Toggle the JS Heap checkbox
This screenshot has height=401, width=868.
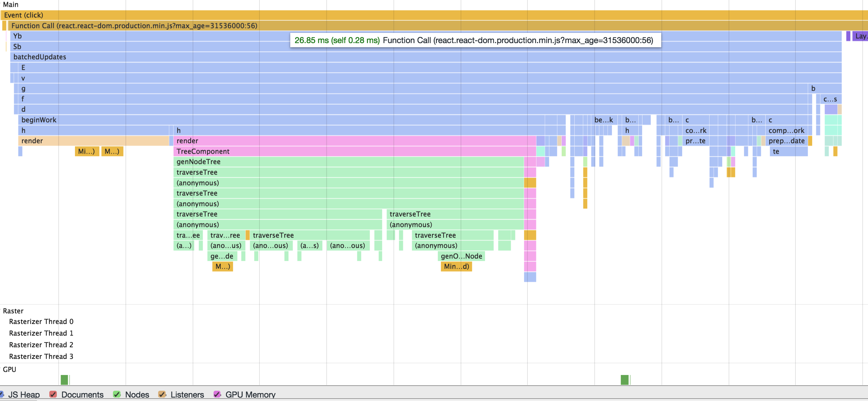tap(2, 394)
